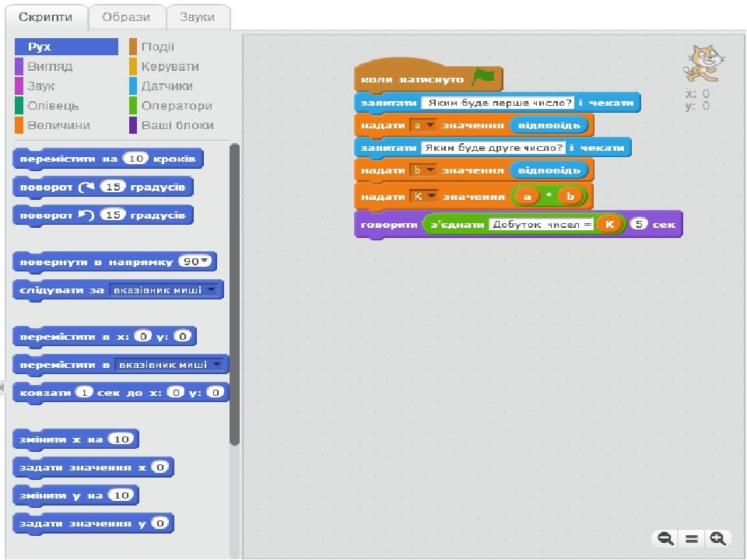Click the green flag in the коли натиснуто block

(x=483, y=77)
